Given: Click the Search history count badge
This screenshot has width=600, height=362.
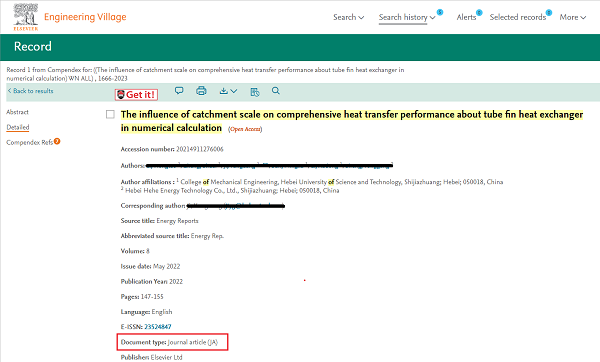Looking at the screenshot, I should (440, 12).
